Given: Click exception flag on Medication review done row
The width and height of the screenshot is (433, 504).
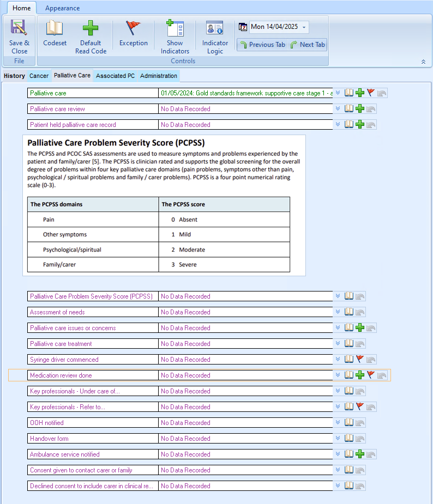Looking at the screenshot, I should [x=371, y=375].
